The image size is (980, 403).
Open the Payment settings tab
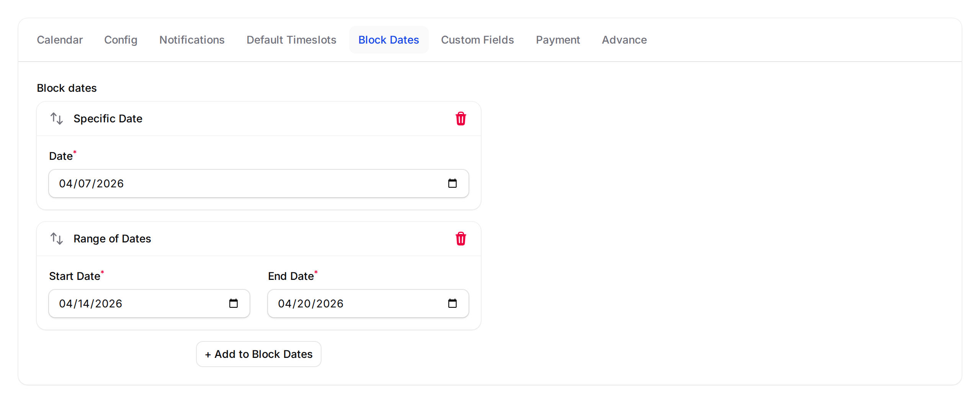click(x=558, y=40)
